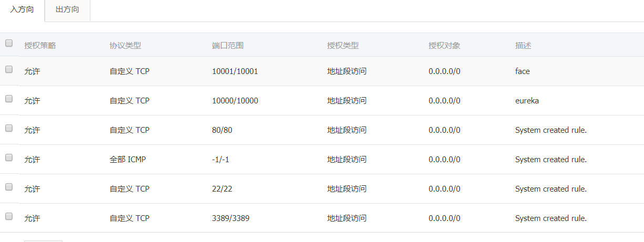Click System created rule. in ICMP row
The height and width of the screenshot is (242, 644).
point(551,160)
